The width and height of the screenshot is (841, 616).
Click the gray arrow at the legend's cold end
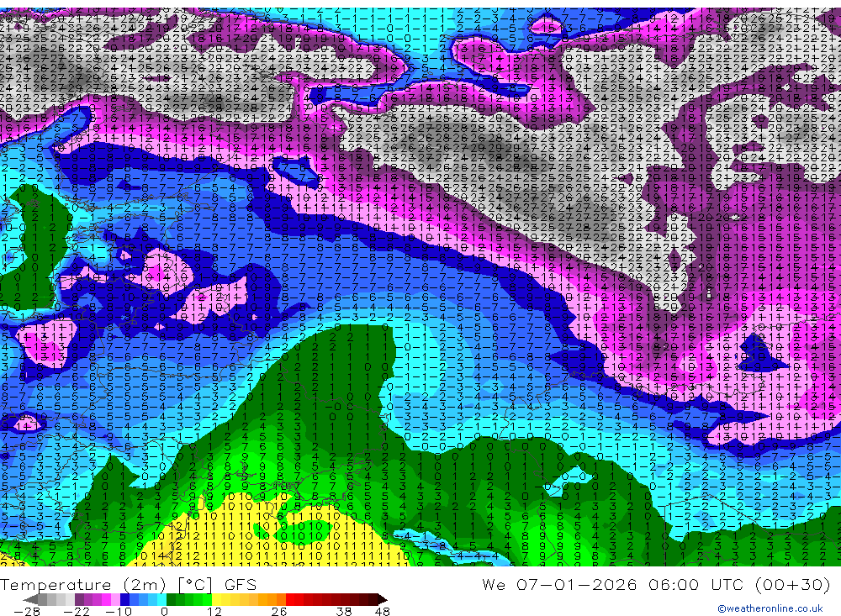pos(30,600)
